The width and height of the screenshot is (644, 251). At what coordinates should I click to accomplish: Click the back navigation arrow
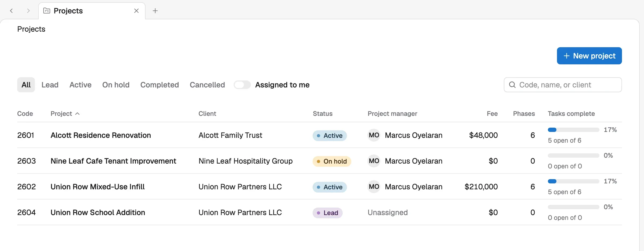[x=11, y=11]
